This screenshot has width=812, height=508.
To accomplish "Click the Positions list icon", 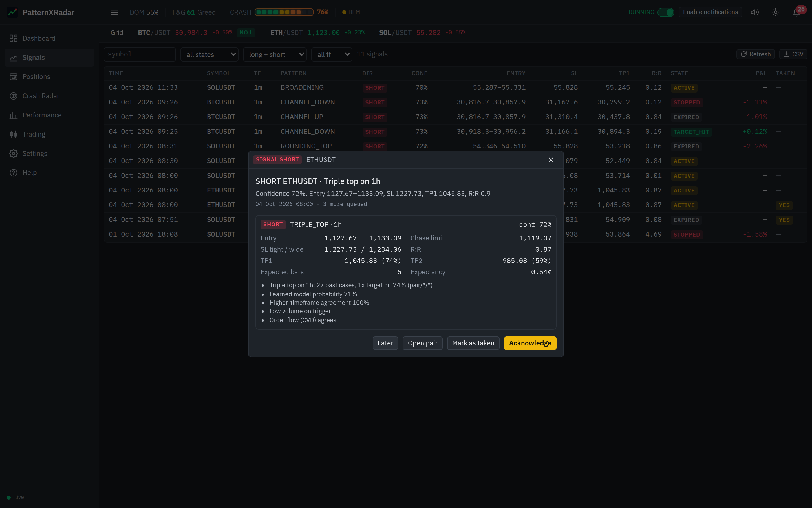I will click(14, 76).
